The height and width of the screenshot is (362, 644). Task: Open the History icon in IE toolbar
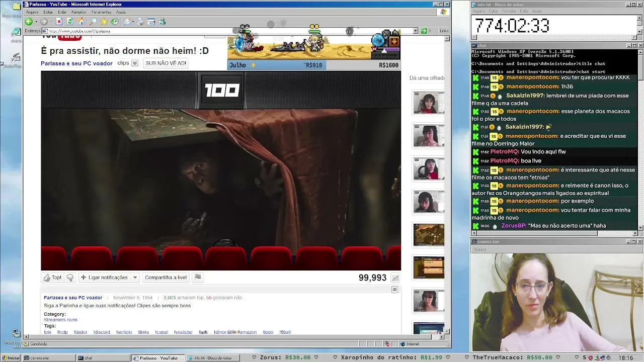coord(115,22)
